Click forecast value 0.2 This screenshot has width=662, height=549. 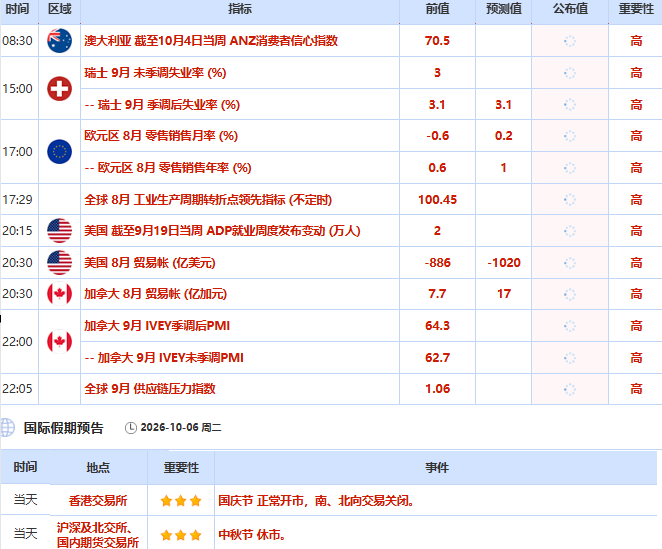pos(504,136)
